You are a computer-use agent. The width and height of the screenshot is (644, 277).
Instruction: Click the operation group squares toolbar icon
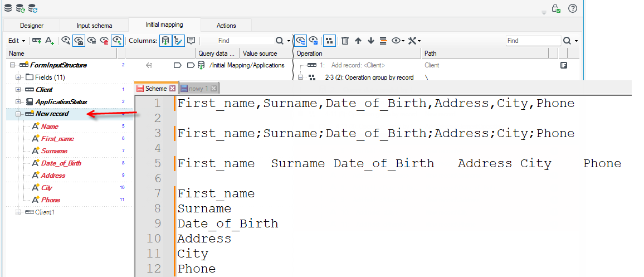tap(329, 41)
